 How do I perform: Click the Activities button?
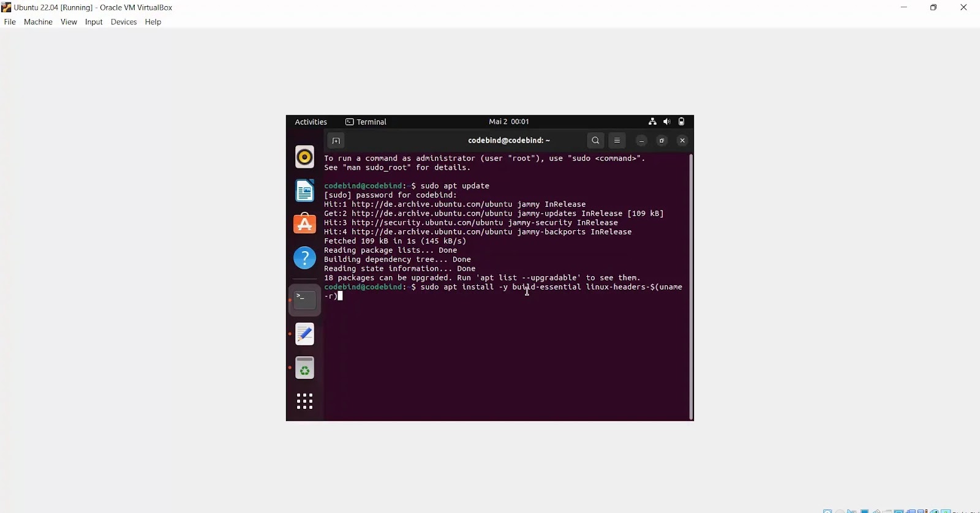pyautogui.click(x=311, y=122)
